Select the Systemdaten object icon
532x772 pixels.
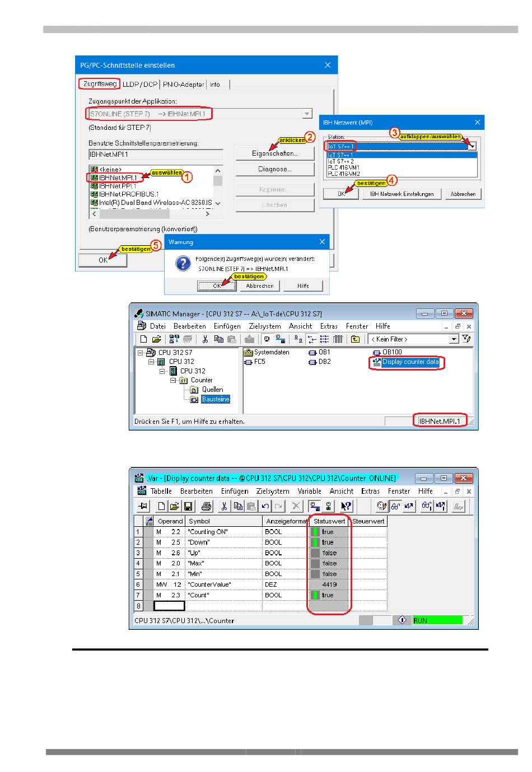pyautogui.click(x=248, y=353)
